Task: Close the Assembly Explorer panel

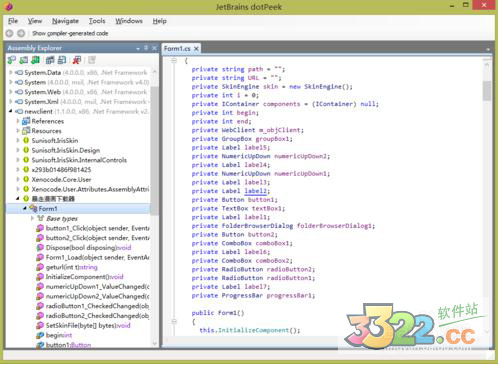Action: tap(154, 48)
